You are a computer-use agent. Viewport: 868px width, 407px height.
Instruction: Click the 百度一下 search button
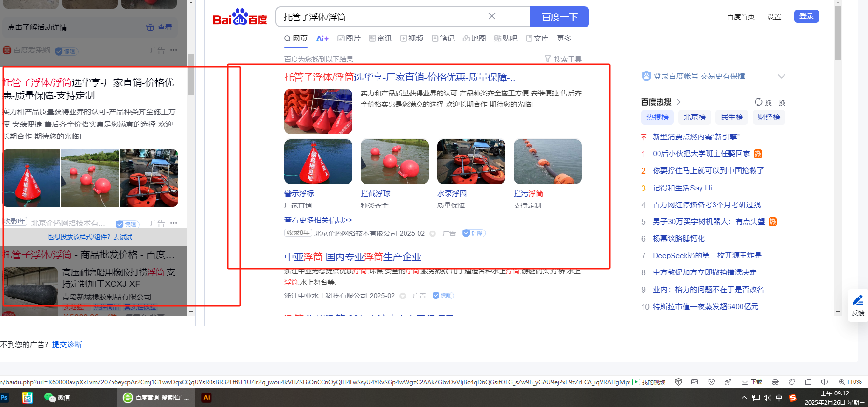[560, 17]
